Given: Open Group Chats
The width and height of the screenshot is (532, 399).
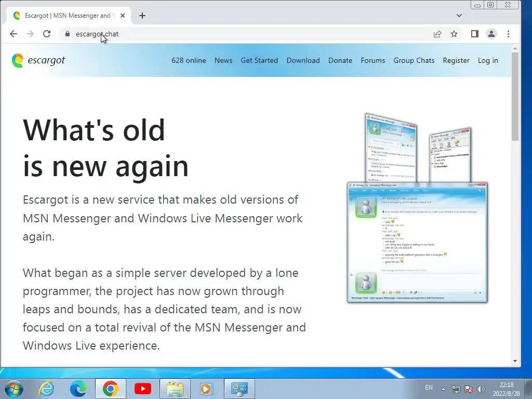Looking at the screenshot, I should [x=414, y=60].
